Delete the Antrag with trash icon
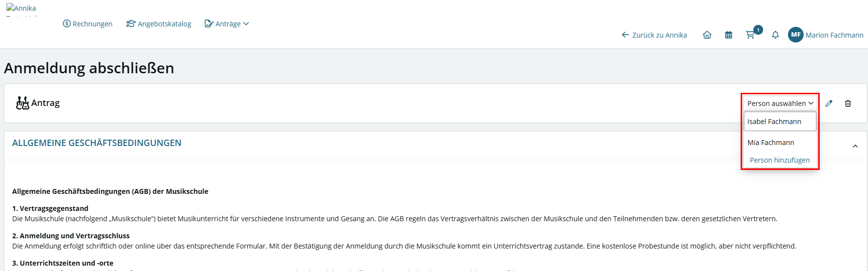Viewport: 868px width, 271px height. pos(848,103)
